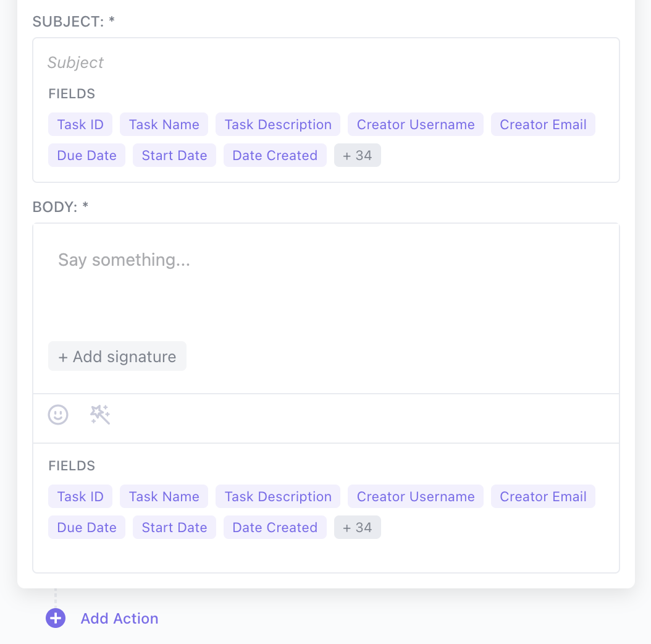The height and width of the screenshot is (644, 651).
Task: Insert Task Name field into the subject
Action: click(164, 124)
